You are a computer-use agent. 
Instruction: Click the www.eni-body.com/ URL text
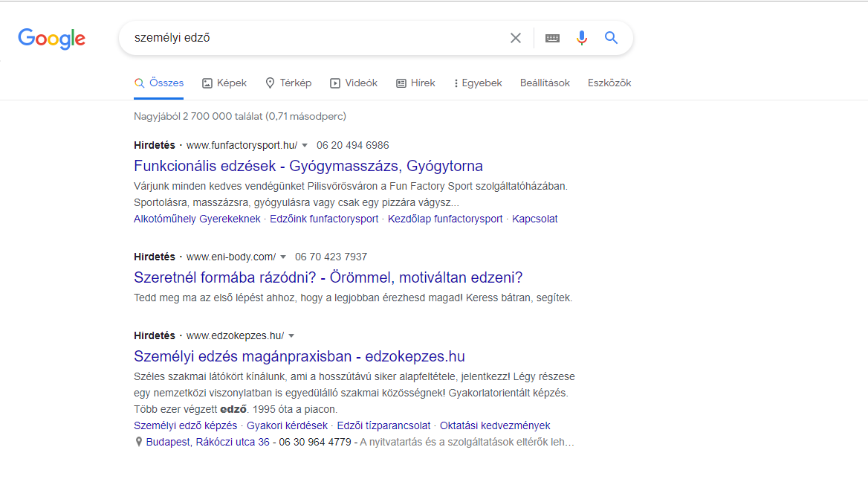coord(231,257)
